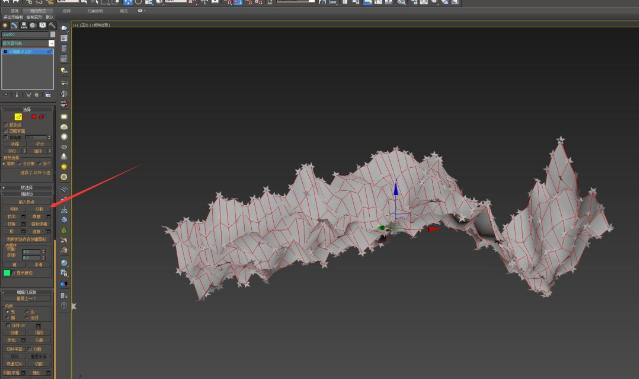Toggle the Ignore Backfacing checkbox
Viewport: 639px width, 379px height.
coord(6,131)
